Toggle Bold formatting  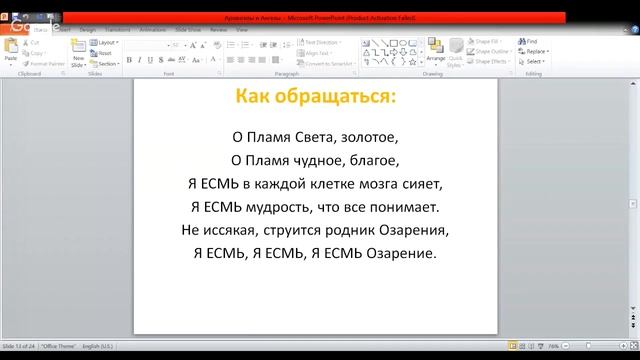pos(129,60)
